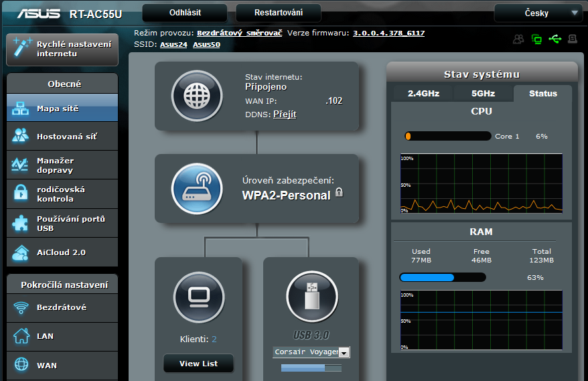
Task: Click the internet globe status icon
Action: tap(196, 96)
